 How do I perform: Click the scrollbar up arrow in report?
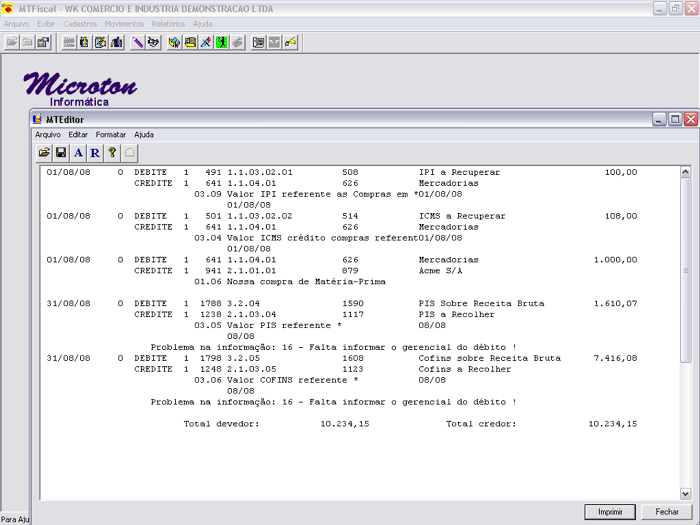click(x=685, y=172)
